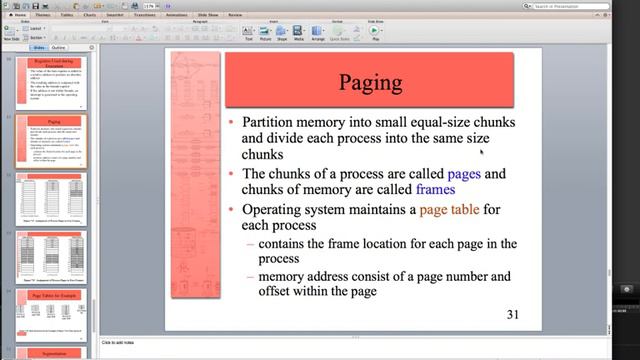
Task: Switch to the Themes ribbon tab
Action: pyautogui.click(x=43, y=15)
